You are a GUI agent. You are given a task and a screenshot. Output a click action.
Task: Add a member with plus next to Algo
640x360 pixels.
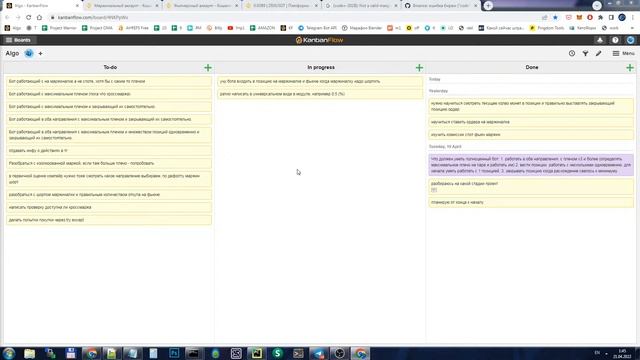40,53
